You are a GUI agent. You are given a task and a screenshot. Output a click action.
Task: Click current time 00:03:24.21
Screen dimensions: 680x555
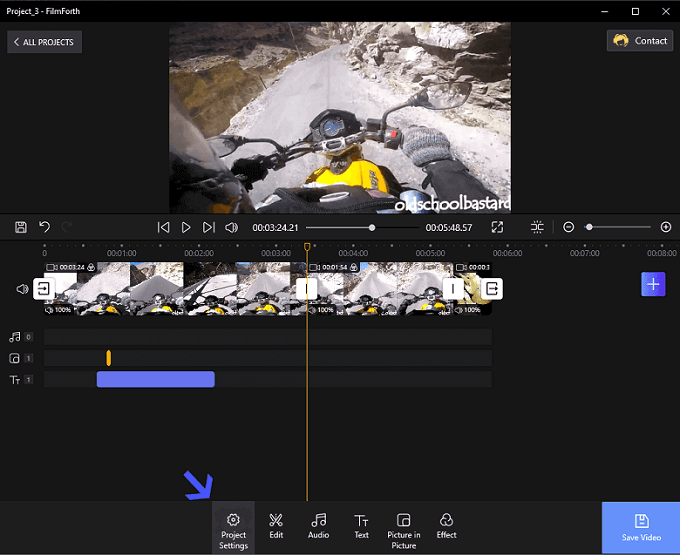(x=275, y=228)
